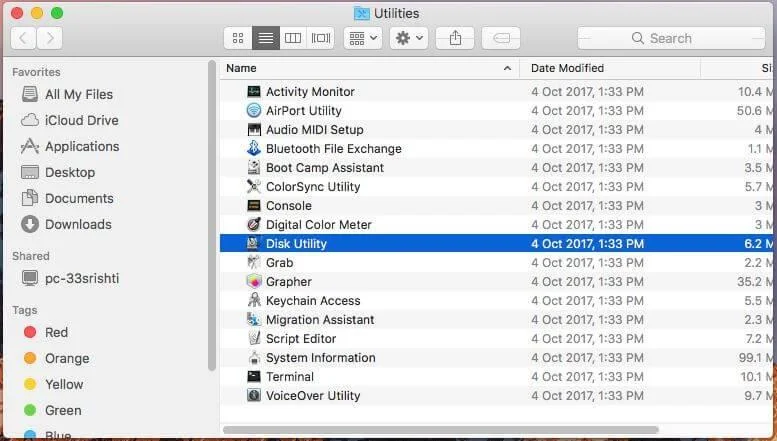Click the Script Editor icon

(x=254, y=338)
